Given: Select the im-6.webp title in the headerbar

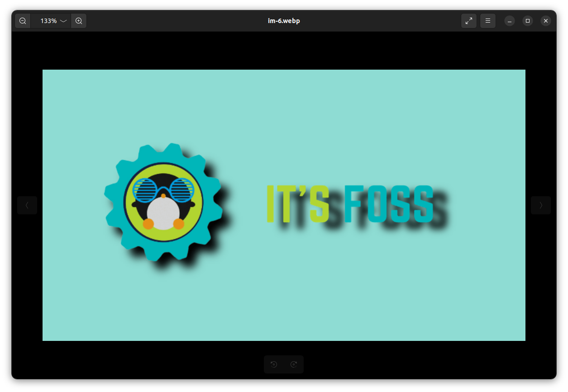Looking at the screenshot, I should click(x=284, y=20).
